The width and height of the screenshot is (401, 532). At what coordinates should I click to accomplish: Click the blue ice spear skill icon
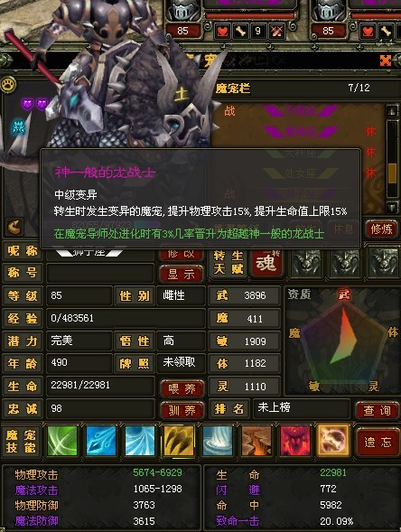[101, 441]
